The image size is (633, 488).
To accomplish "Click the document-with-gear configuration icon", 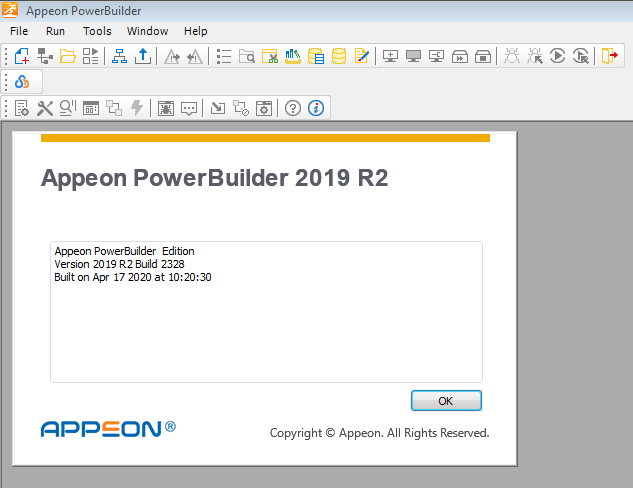I will (x=22, y=108).
